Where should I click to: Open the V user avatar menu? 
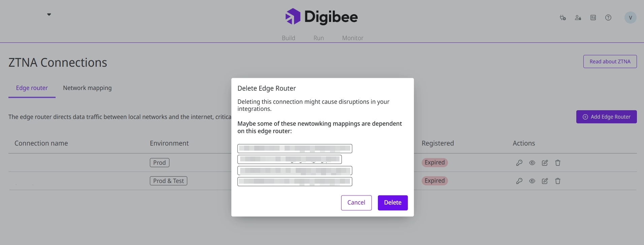(x=630, y=18)
